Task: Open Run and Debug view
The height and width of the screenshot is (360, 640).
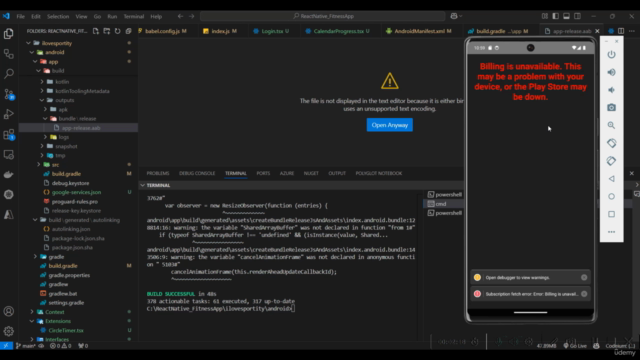Action: (x=9, y=114)
